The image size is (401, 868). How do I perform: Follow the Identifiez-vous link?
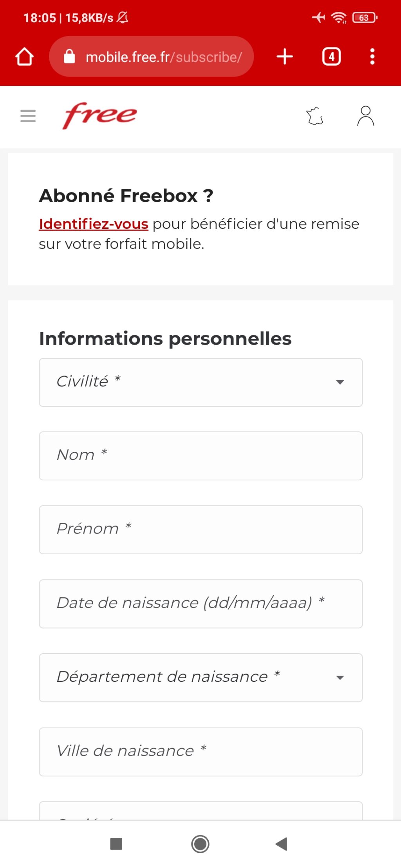[x=94, y=224]
